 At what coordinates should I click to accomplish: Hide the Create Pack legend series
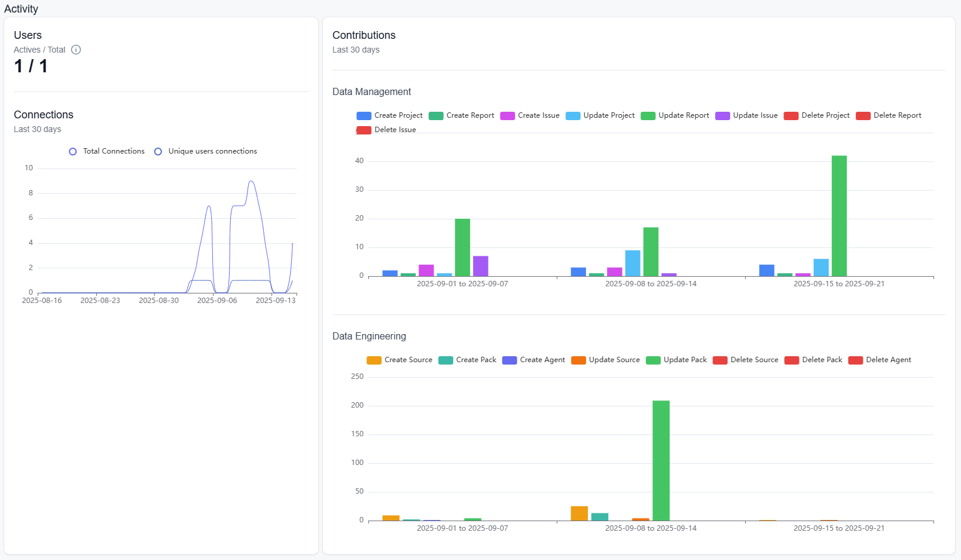(x=468, y=360)
